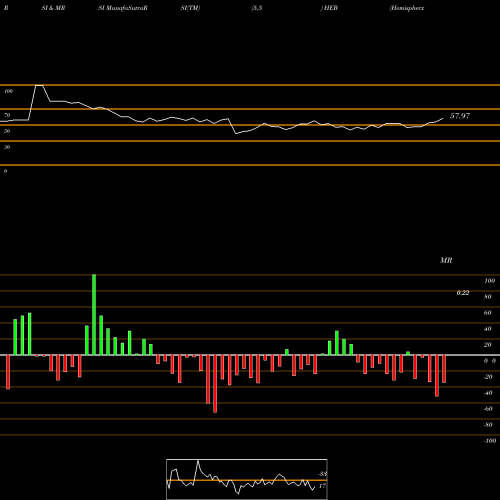The width and height of the screenshot is (500, 500).
Task: Click the 'SI MunafaSutraR' header text
Action: click(123, 8)
